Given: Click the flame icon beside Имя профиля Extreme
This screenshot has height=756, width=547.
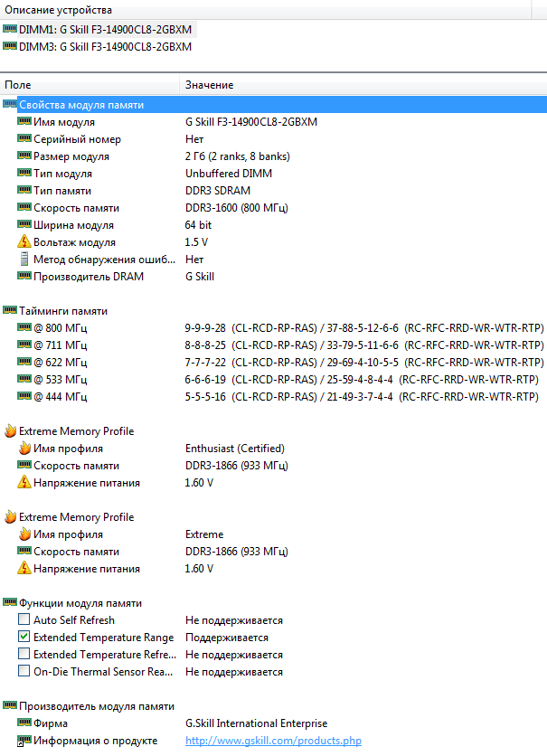Looking at the screenshot, I should pos(24,534).
